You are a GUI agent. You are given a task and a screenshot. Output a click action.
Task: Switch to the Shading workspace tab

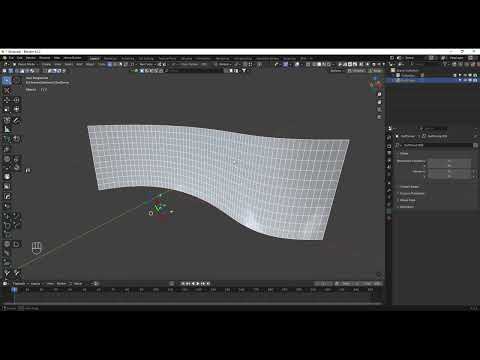(x=187, y=58)
